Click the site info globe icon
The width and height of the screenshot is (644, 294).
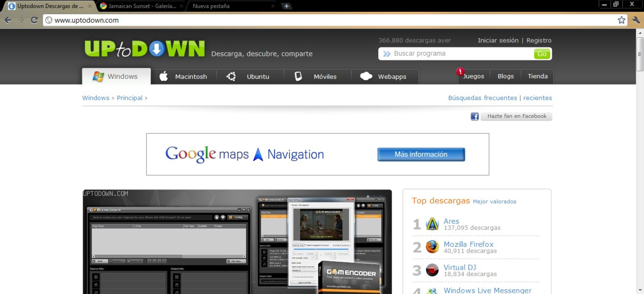[49, 20]
